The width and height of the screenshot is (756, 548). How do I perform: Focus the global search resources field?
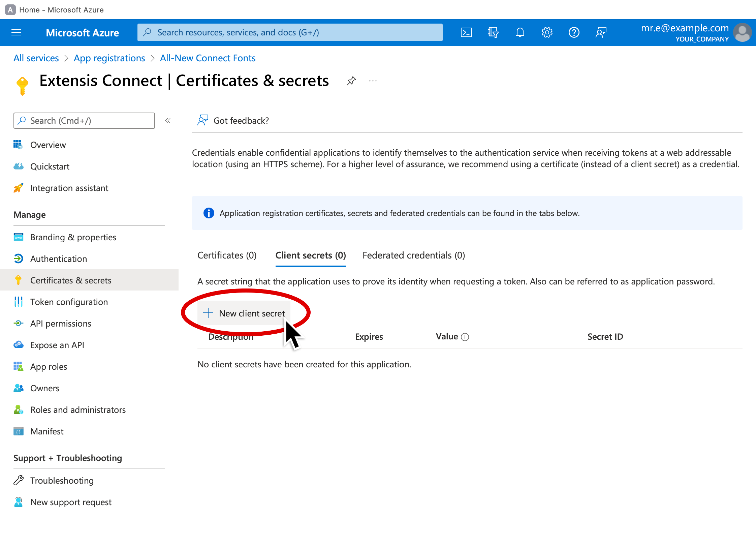click(x=290, y=32)
